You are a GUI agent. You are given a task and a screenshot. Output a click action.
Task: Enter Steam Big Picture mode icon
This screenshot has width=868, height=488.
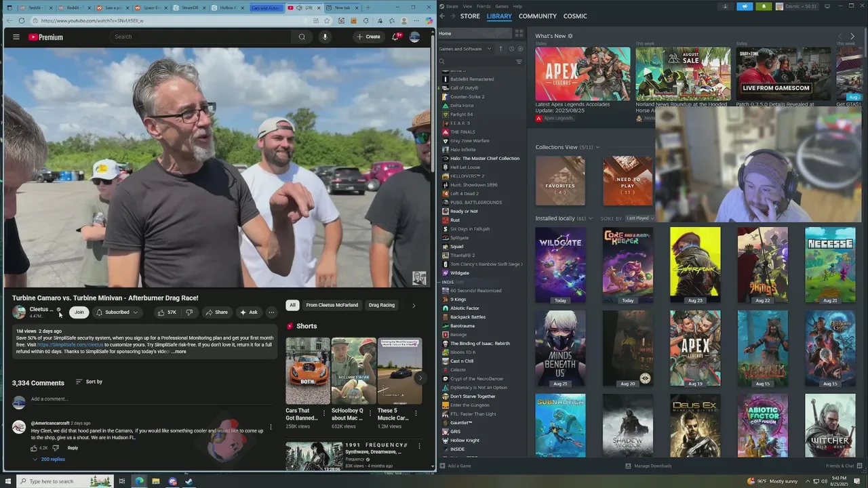tap(827, 6)
